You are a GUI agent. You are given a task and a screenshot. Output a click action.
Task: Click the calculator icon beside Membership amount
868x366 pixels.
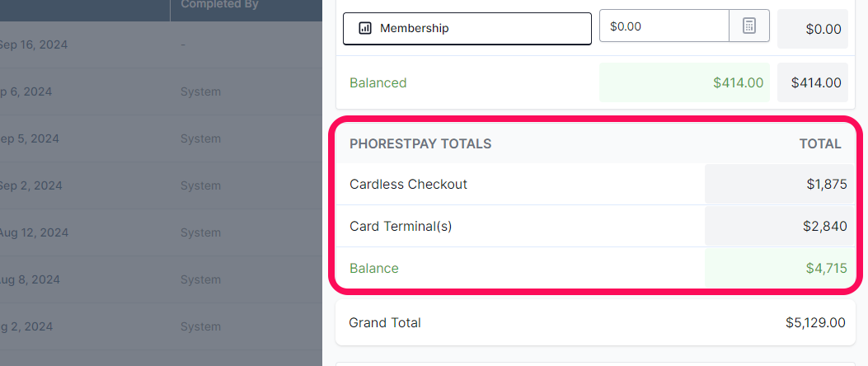(749, 26)
